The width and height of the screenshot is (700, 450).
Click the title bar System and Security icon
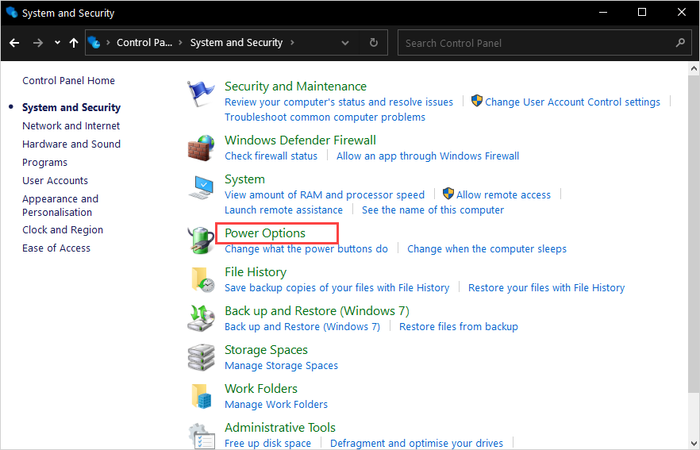point(12,12)
